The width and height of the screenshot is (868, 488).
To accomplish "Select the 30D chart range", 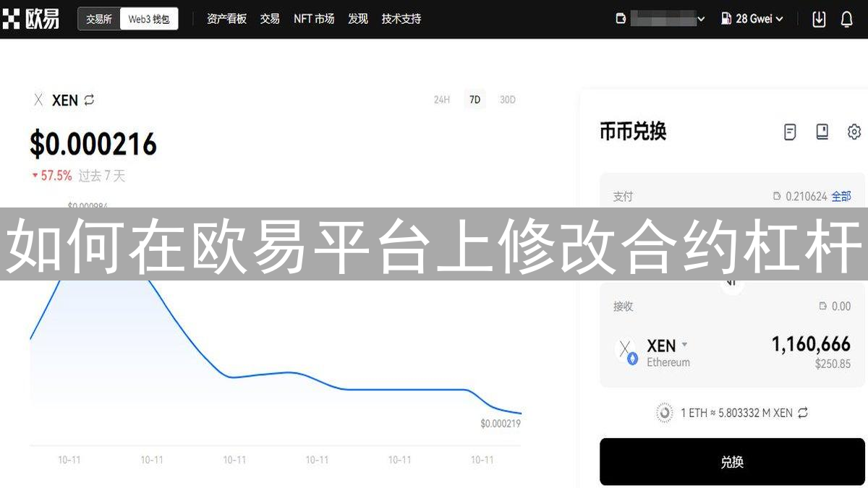I will pyautogui.click(x=508, y=100).
